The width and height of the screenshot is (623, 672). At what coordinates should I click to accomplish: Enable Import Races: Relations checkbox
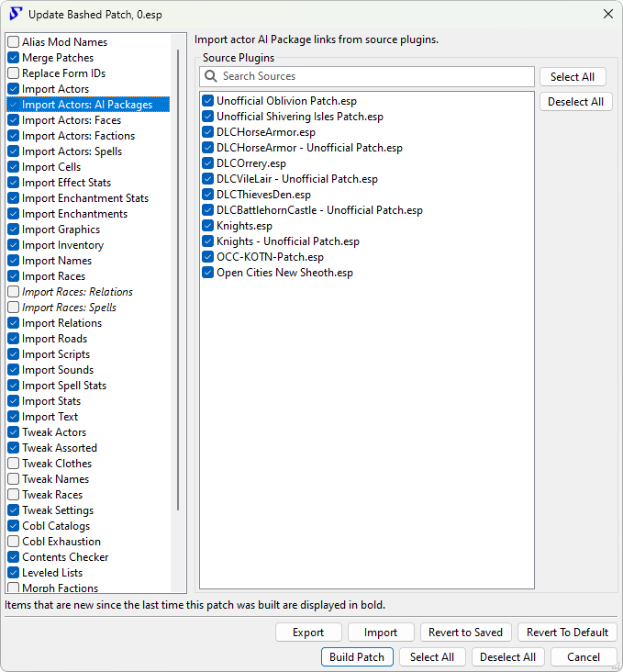tap(13, 292)
